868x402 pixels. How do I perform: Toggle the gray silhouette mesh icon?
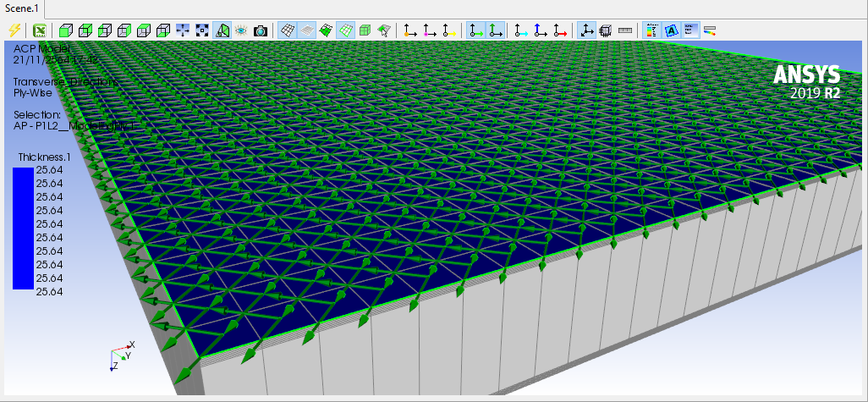point(307,30)
